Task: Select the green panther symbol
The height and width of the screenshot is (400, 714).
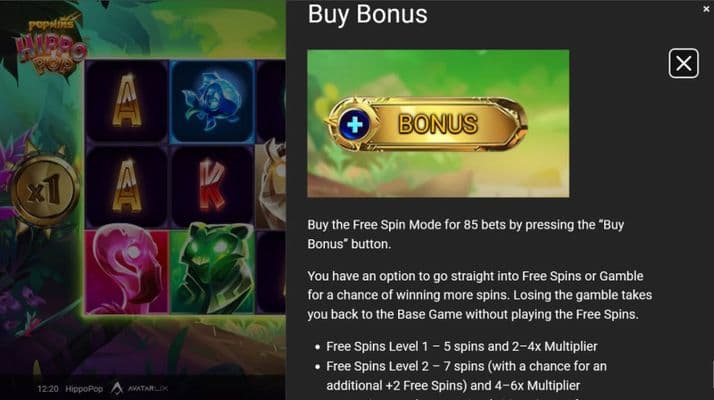Action: click(212, 268)
